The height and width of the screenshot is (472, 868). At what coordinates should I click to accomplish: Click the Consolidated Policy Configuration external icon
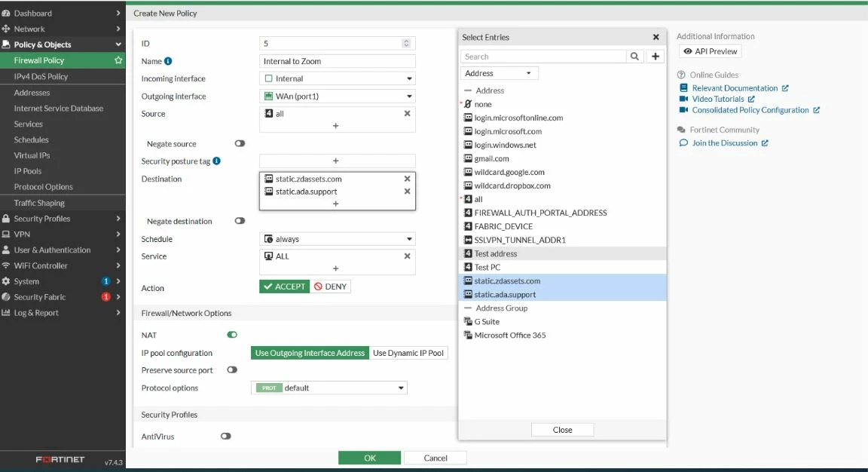click(816, 110)
